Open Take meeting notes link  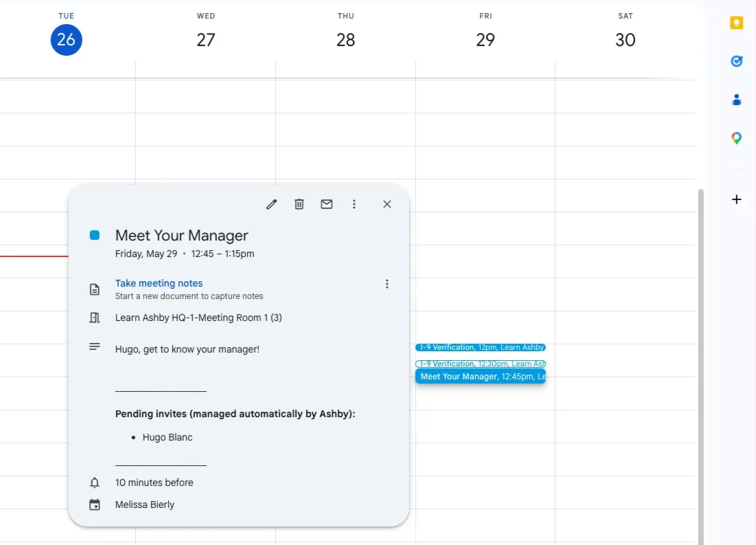click(159, 283)
